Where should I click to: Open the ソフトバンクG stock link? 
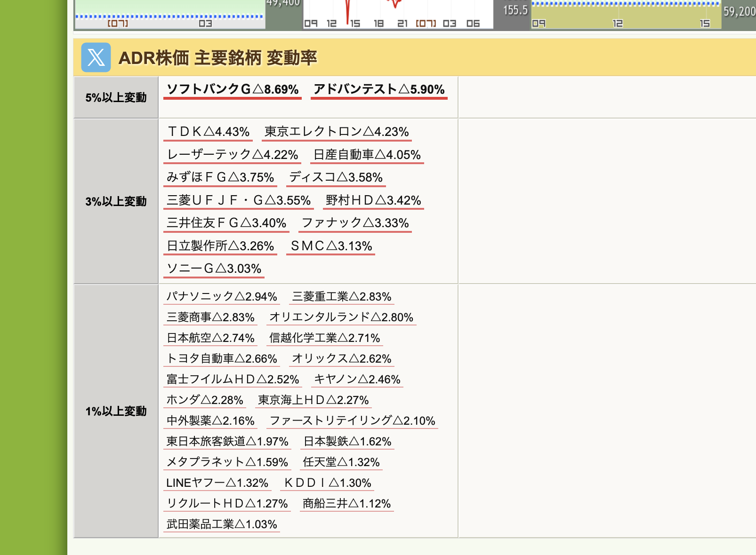pyautogui.click(x=233, y=89)
